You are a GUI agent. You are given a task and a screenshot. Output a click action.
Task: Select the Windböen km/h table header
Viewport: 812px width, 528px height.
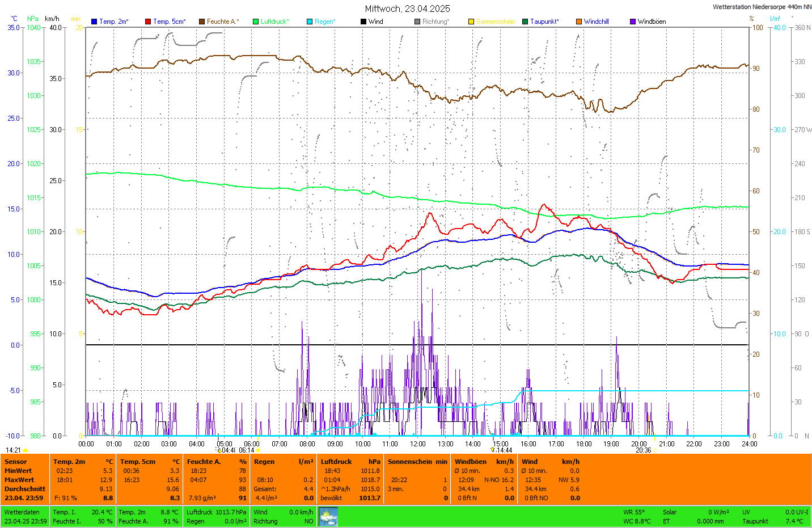[x=484, y=462]
